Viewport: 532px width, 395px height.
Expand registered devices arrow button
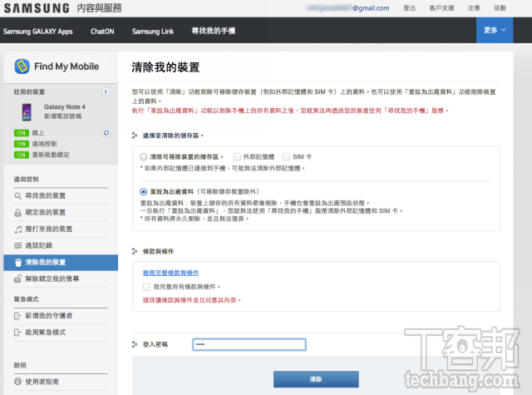point(106,91)
